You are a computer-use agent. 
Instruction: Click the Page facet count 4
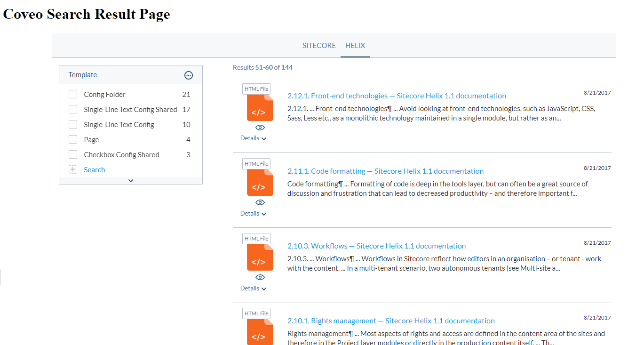[188, 140]
